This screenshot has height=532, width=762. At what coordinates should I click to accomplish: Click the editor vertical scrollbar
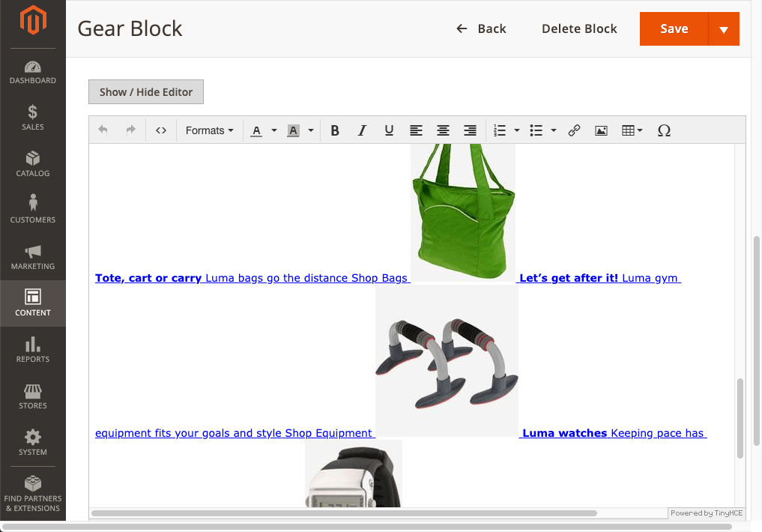pos(740,418)
